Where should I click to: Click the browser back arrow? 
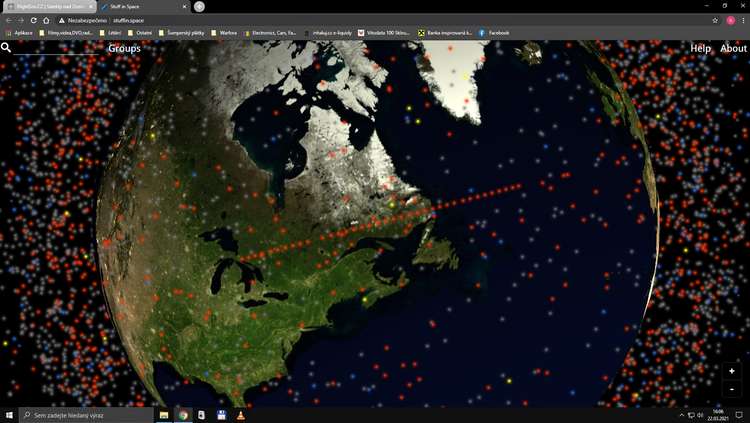point(8,20)
